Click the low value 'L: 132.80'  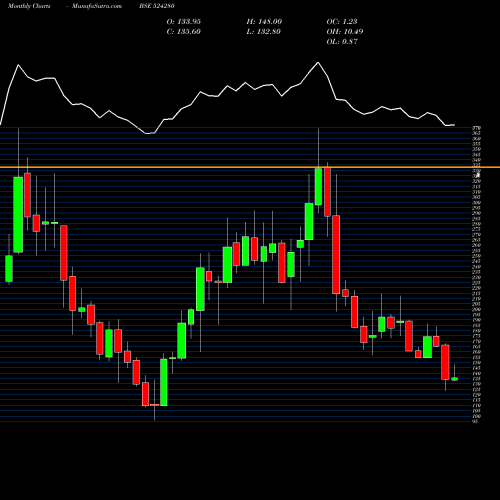pyautogui.click(x=264, y=32)
